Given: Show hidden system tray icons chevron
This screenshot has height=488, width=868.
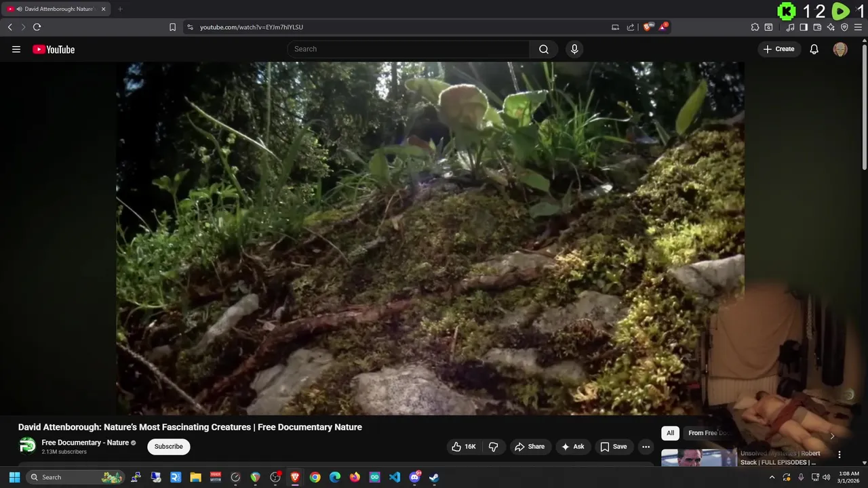Looking at the screenshot, I should (x=772, y=477).
